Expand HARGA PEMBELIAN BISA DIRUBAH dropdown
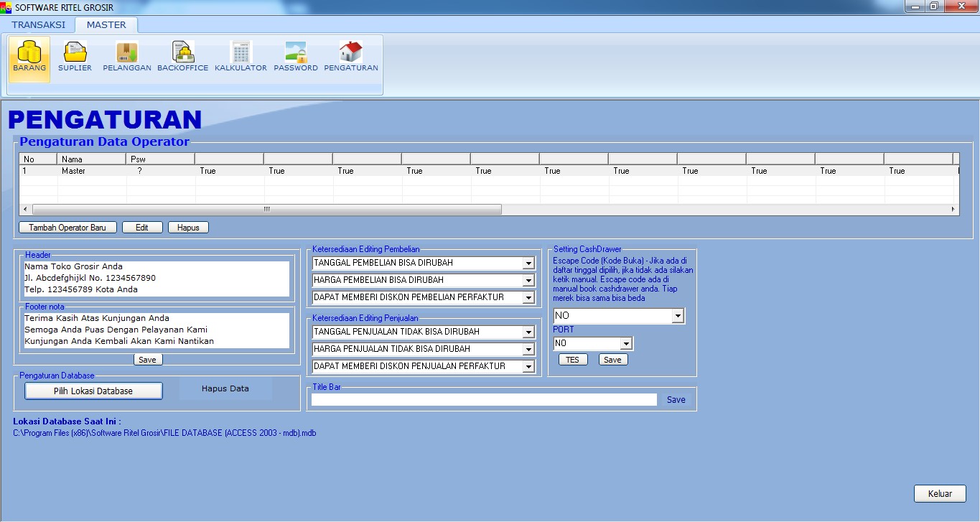 [x=528, y=280]
